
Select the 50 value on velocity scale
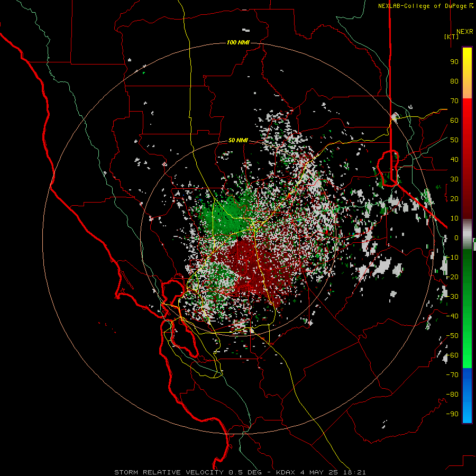point(454,140)
